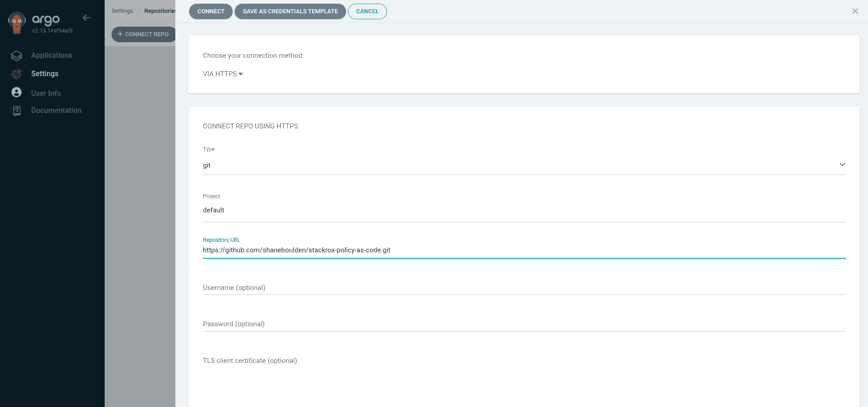
Task: Click the Repositories breadcrumb
Action: point(160,11)
